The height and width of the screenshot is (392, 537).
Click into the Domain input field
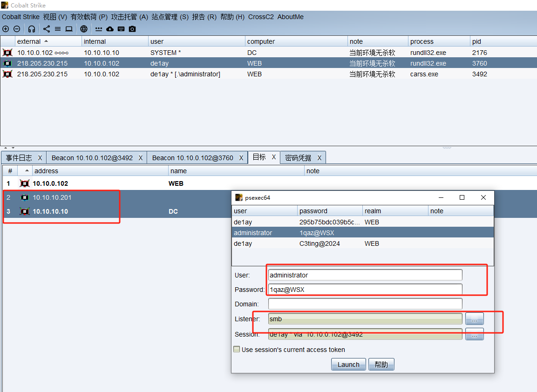click(365, 304)
